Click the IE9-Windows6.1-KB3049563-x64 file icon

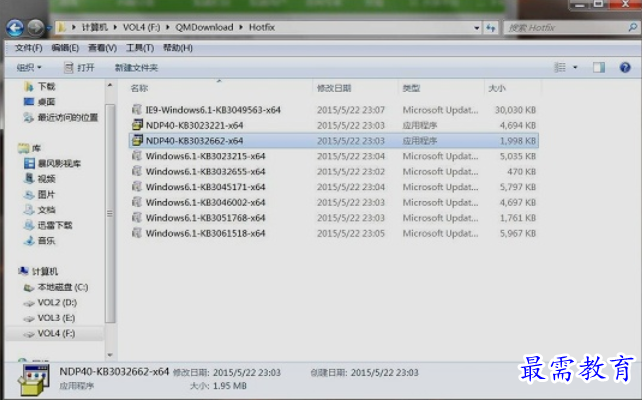(137, 110)
